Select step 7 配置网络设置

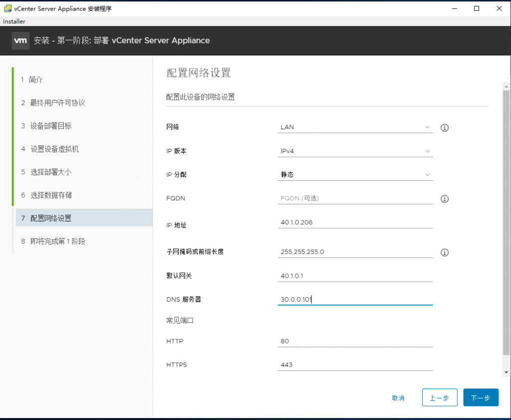pyautogui.click(x=84, y=218)
